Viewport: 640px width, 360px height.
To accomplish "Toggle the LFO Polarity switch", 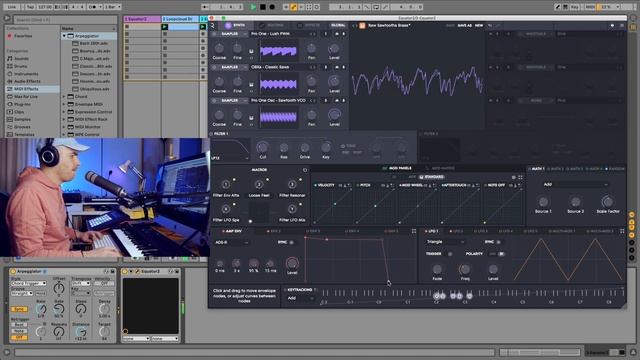I will (x=497, y=254).
